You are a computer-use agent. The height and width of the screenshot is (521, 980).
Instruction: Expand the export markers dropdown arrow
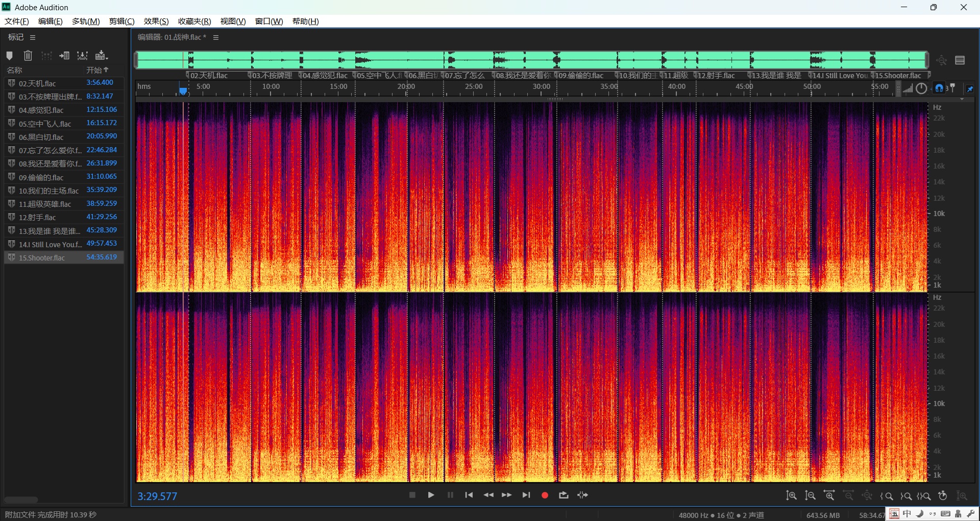click(106, 58)
